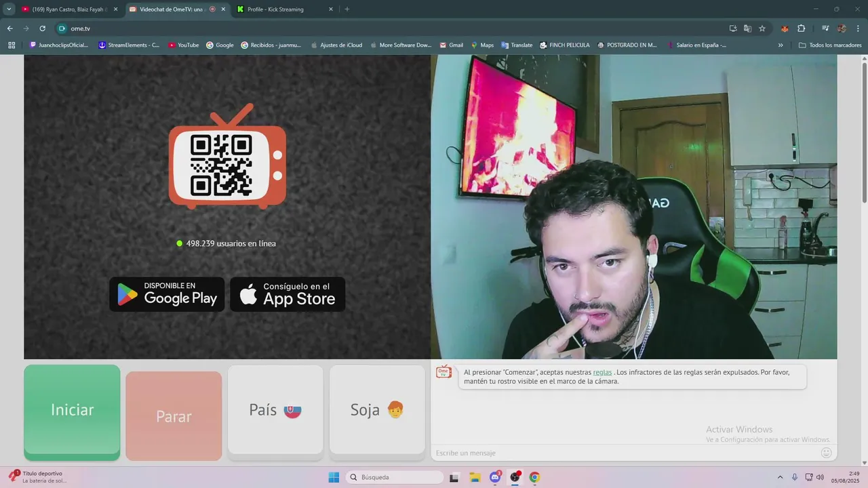Open the media control icon in toolbar

coord(825,28)
